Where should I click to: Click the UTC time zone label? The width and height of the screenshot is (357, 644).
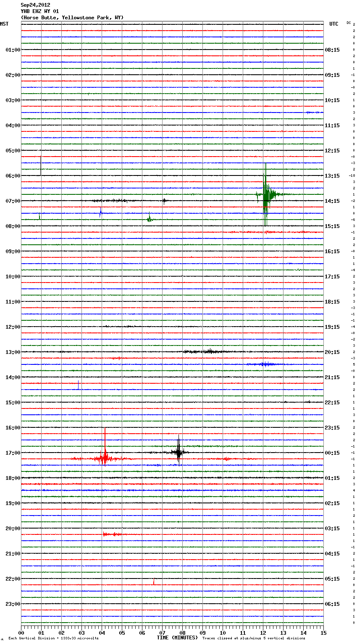(333, 24)
